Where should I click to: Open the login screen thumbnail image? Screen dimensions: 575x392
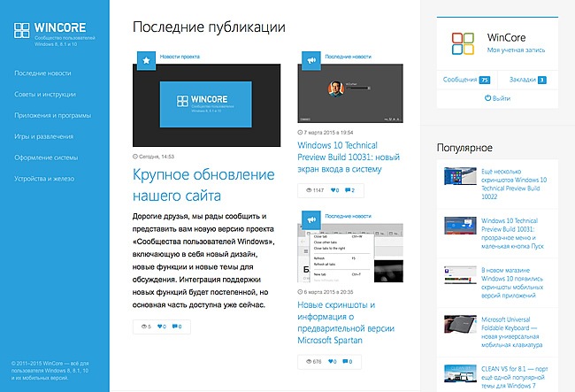pyautogui.click(x=350, y=93)
